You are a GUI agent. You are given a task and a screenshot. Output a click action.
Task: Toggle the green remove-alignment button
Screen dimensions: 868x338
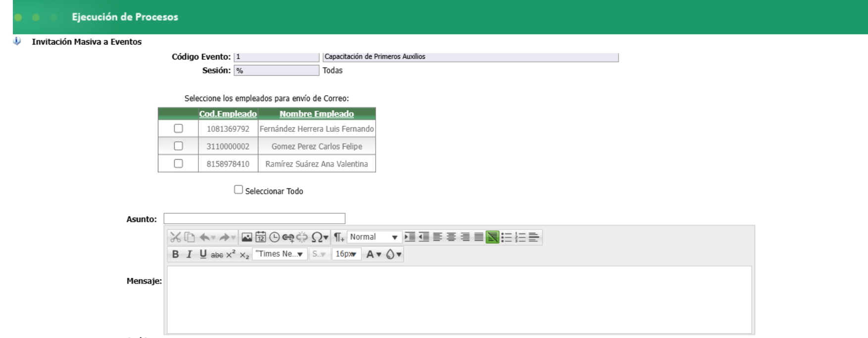click(x=492, y=237)
